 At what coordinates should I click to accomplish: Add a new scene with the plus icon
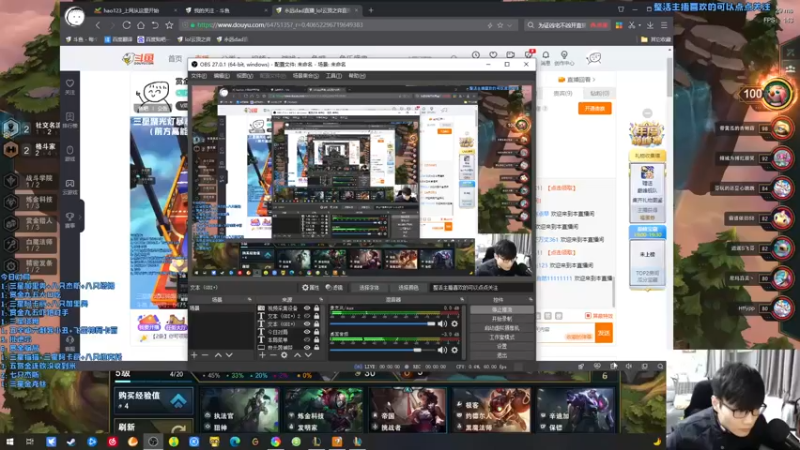point(194,355)
